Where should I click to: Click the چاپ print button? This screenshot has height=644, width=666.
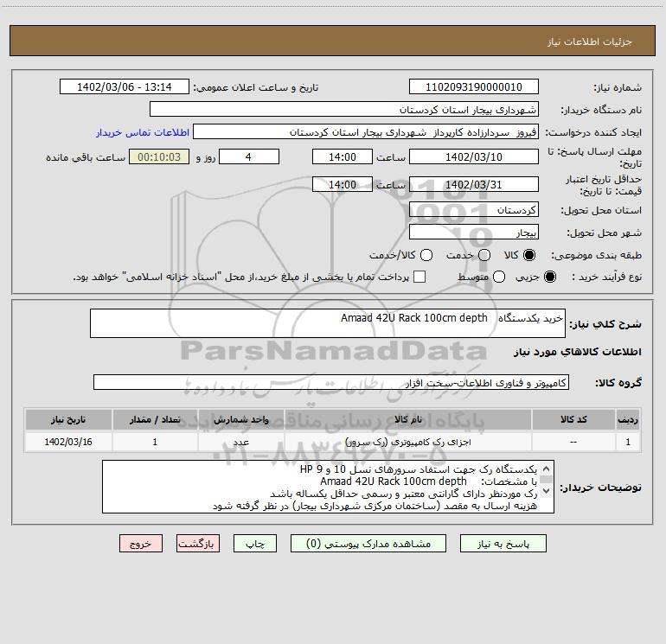255,544
